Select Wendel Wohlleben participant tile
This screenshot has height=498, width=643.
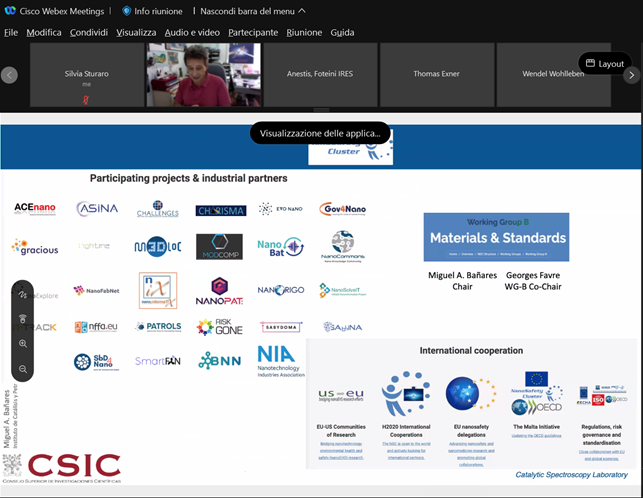tap(553, 75)
